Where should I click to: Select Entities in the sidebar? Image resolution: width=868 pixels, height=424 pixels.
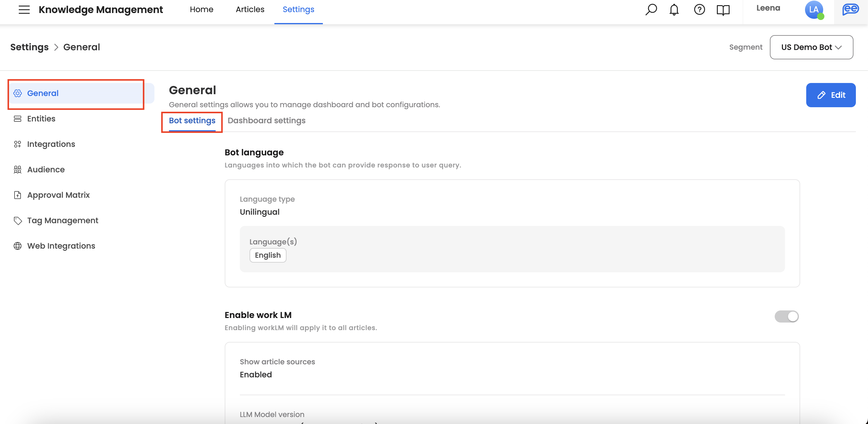tap(41, 119)
